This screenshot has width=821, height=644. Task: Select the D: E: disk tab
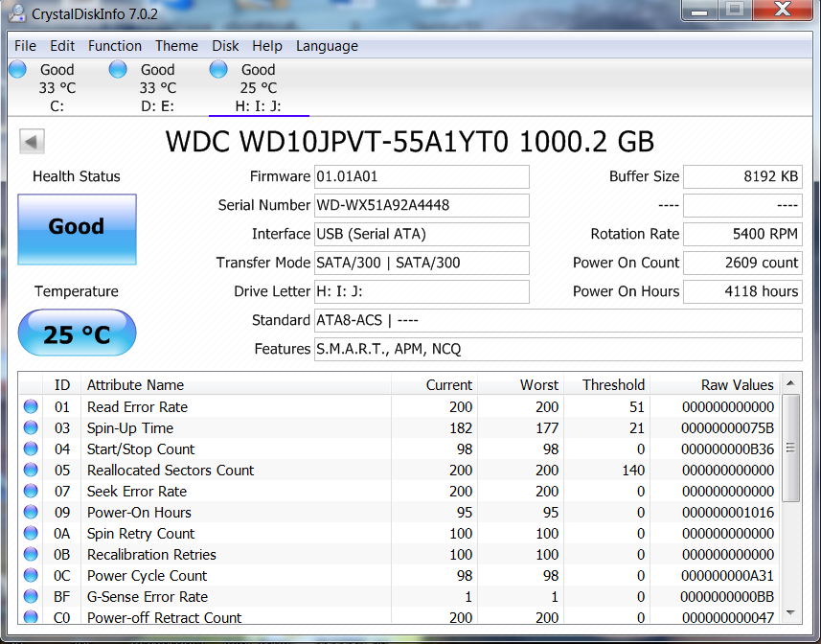pos(158,87)
